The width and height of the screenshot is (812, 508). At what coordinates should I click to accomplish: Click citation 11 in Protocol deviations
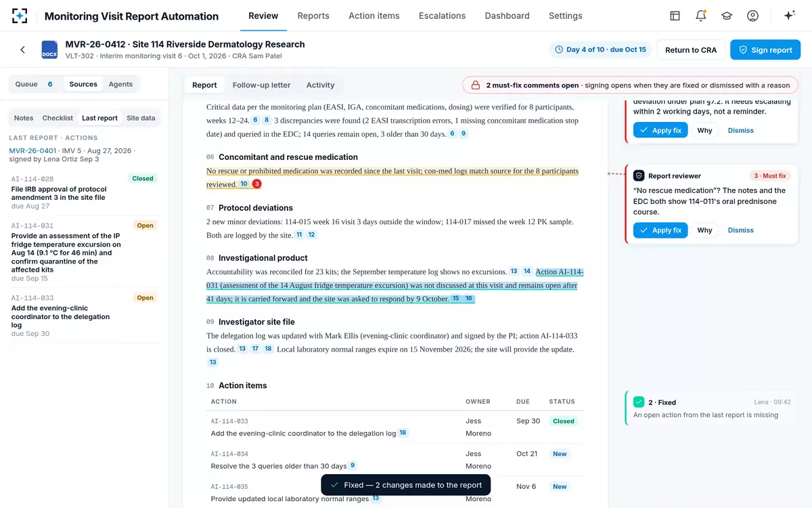299,235
